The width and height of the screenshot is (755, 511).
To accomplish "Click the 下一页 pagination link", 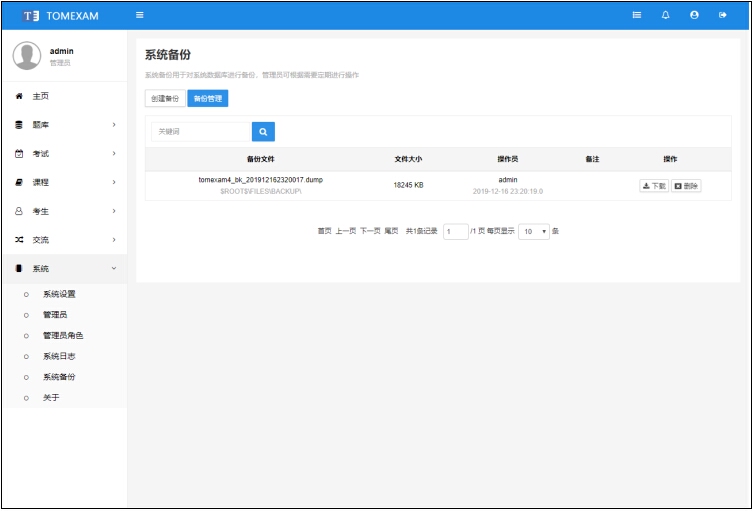I will point(370,231).
